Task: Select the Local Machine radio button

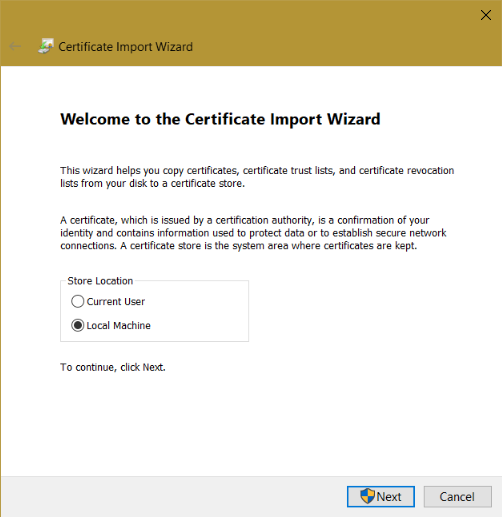Action: (x=77, y=325)
